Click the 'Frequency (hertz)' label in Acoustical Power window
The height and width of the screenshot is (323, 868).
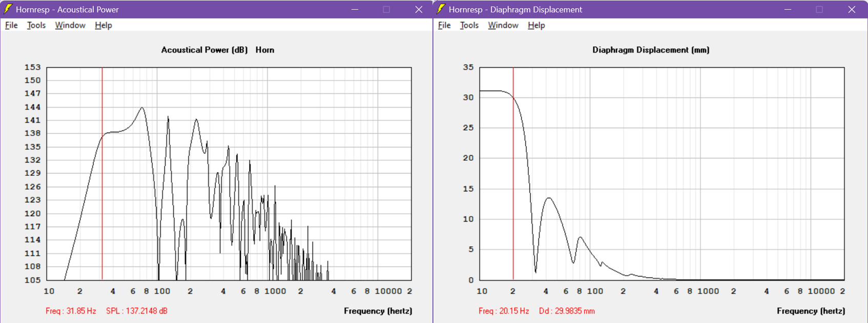pos(378,311)
